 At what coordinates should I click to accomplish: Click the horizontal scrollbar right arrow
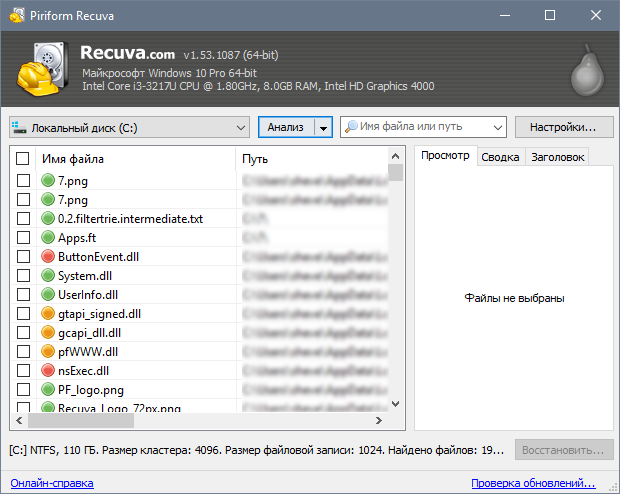[379, 420]
